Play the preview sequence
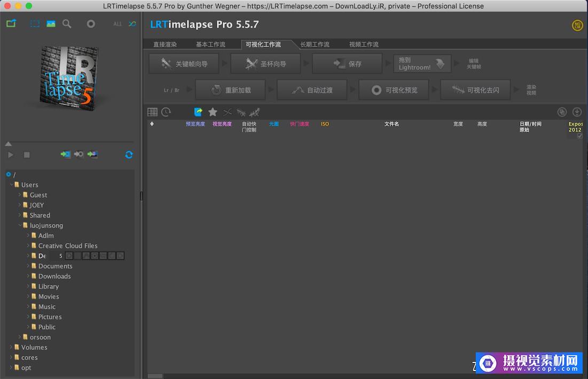The image size is (588, 379). coord(11,154)
